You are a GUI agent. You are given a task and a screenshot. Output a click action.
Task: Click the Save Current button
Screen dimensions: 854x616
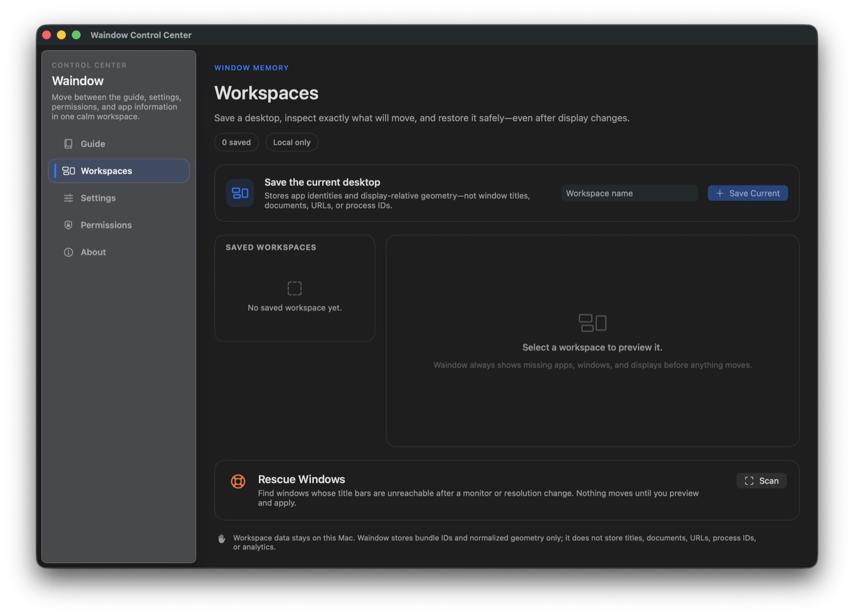[748, 193]
